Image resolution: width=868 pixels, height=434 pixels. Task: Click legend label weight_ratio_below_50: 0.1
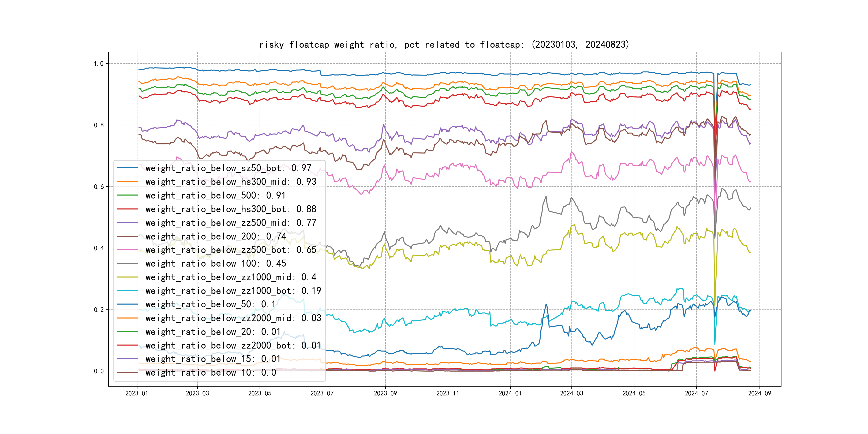[x=211, y=304]
